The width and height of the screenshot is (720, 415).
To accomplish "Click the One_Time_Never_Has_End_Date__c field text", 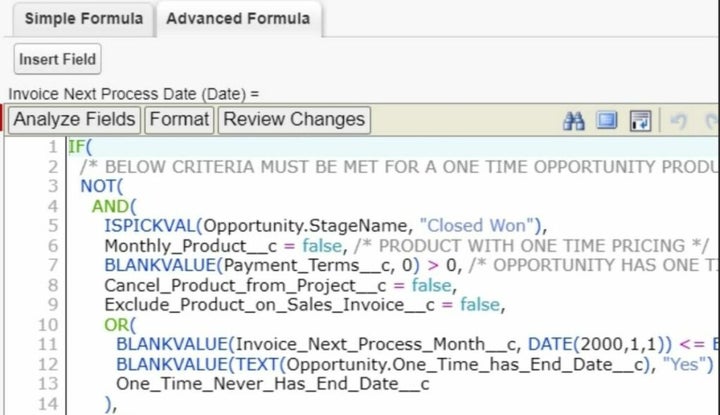I will click(272, 384).
